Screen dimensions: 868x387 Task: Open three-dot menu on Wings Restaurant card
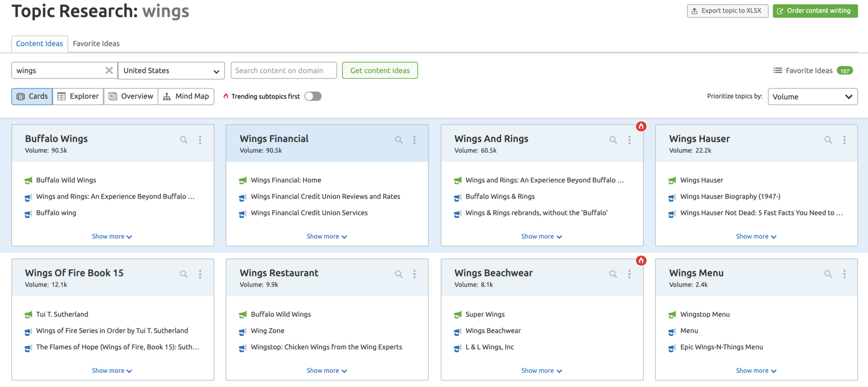(414, 274)
